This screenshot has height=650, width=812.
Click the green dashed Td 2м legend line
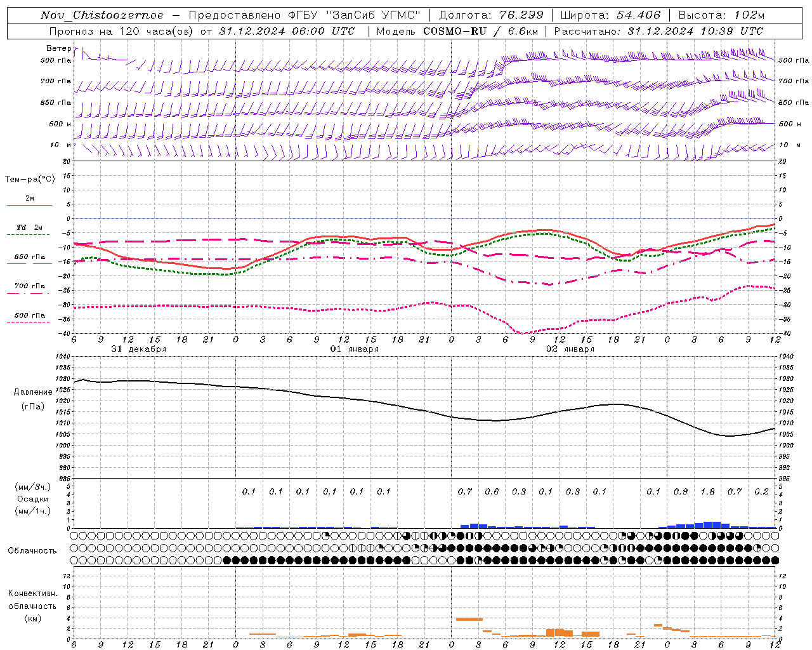pyautogui.click(x=28, y=234)
